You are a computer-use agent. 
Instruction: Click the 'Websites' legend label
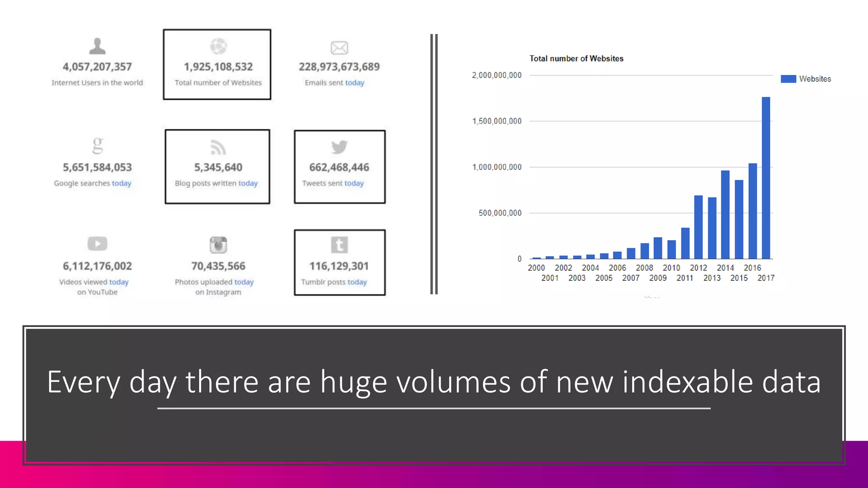[x=815, y=79]
